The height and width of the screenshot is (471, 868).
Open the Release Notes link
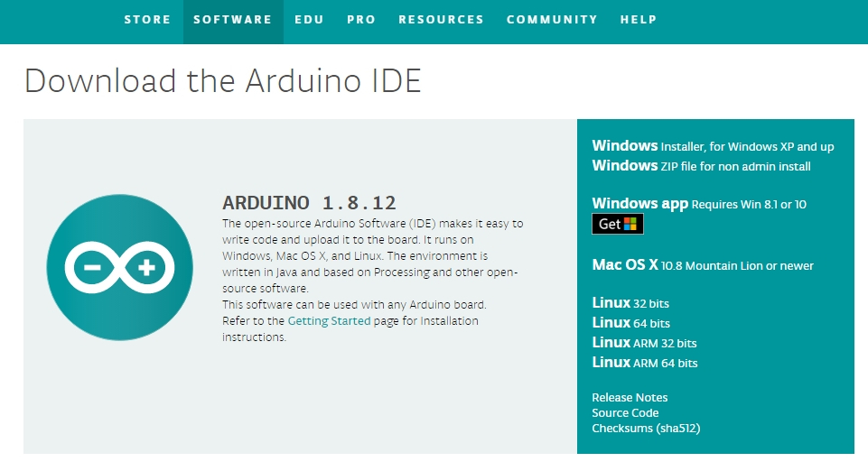[630, 398]
